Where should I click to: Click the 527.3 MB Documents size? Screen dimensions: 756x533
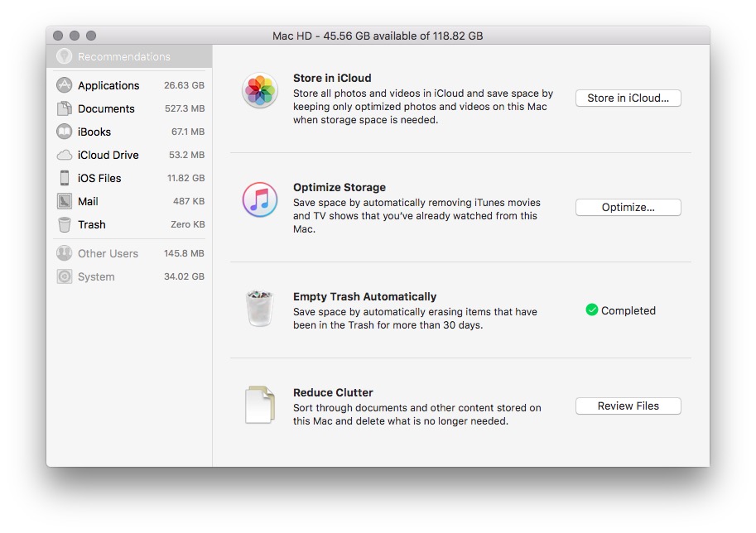point(185,108)
